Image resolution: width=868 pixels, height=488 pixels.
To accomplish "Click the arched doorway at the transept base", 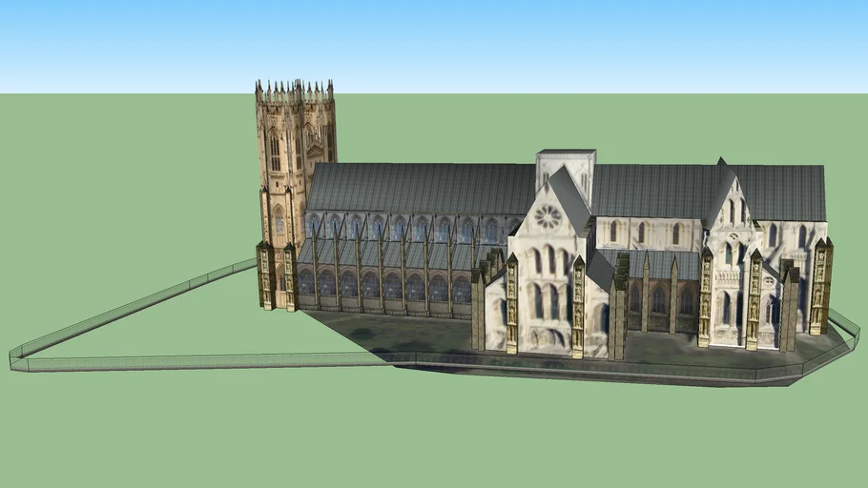I will 547,336.
